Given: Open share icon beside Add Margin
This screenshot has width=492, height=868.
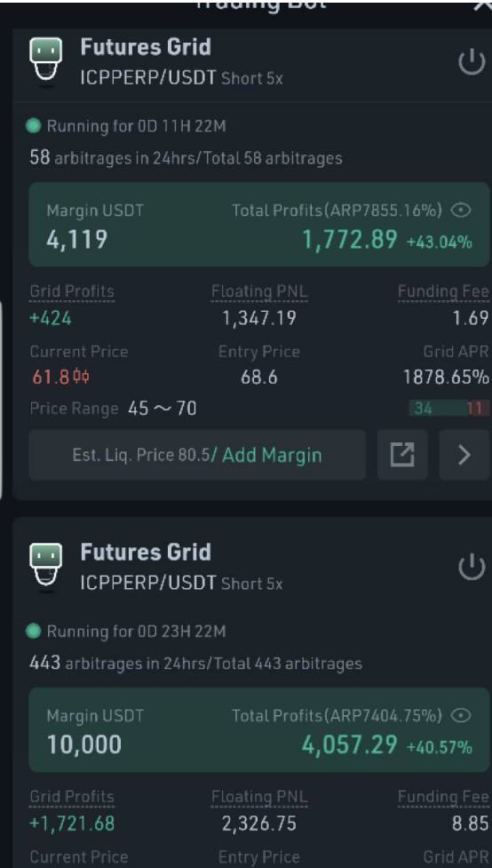Looking at the screenshot, I should (402, 455).
